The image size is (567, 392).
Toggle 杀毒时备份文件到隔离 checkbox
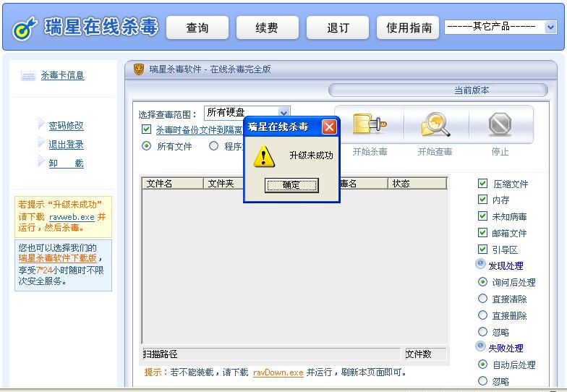[146, 129]
